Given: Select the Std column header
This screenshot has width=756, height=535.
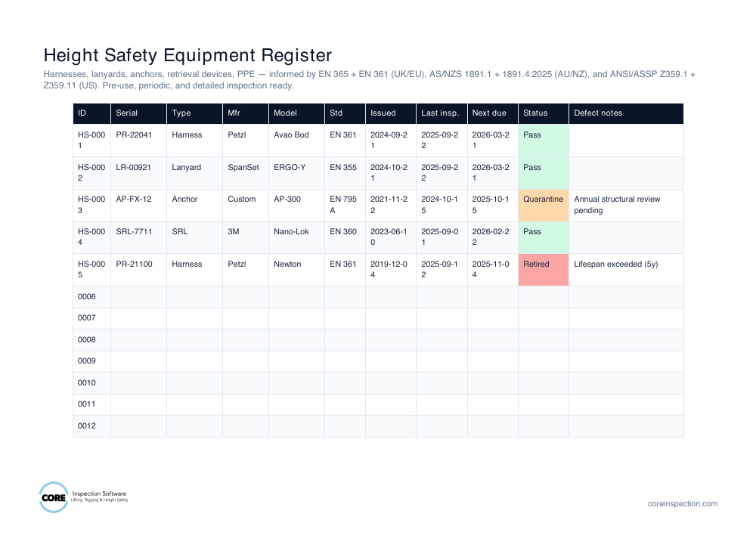Looking at the screenshot, I should click(345, 113).
